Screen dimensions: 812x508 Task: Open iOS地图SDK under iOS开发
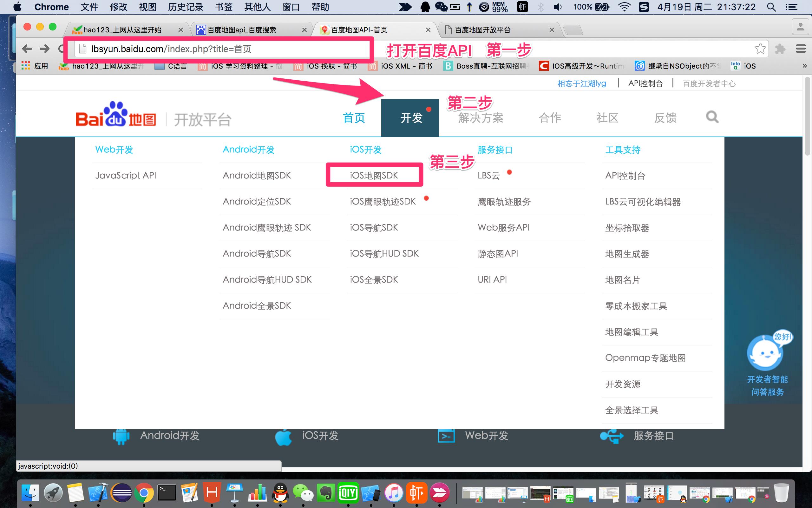374,175
